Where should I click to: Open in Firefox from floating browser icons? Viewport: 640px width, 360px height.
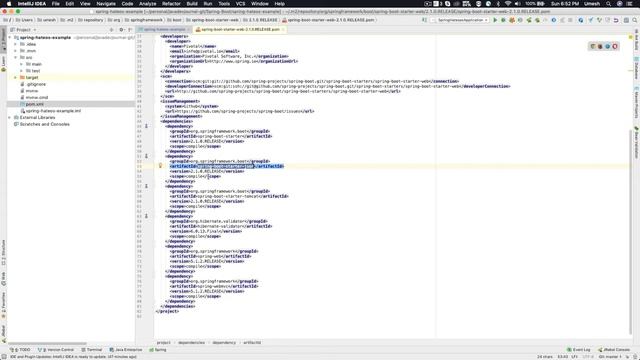(600, 47)
